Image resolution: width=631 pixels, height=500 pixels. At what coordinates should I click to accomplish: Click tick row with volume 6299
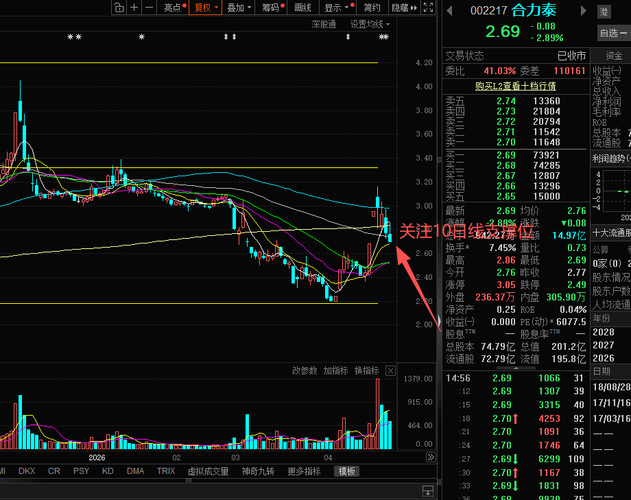(515, 459)
